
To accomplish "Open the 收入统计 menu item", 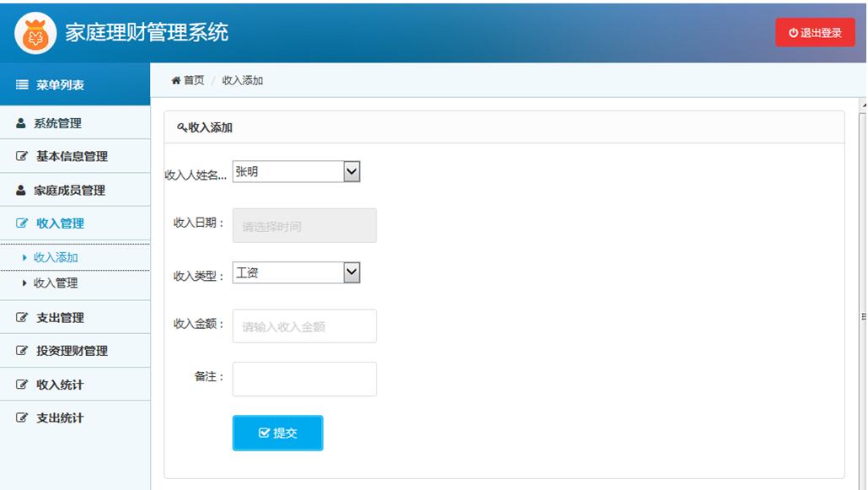I will pyautogui.click(x=60, y=385).
